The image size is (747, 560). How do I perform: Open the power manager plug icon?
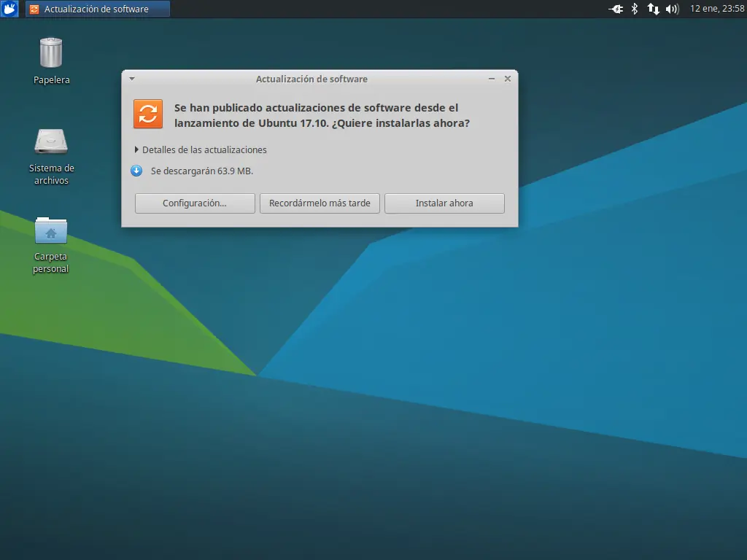[x=616, y=9]
